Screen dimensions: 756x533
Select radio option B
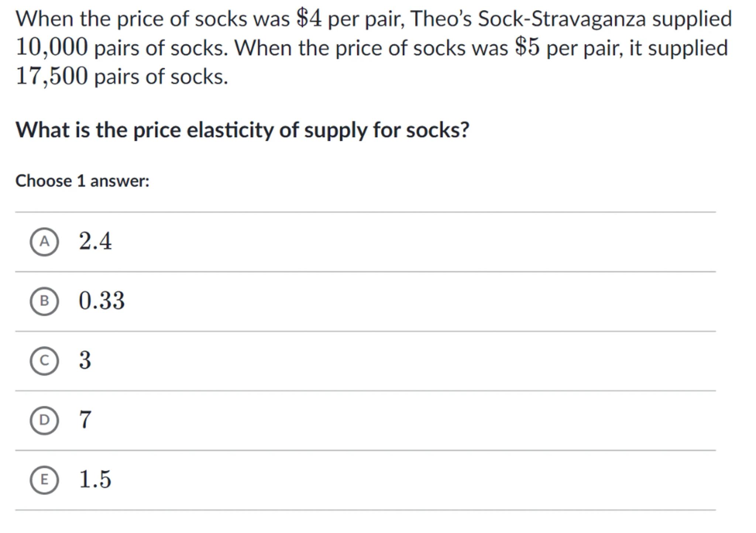pos(44,301)
